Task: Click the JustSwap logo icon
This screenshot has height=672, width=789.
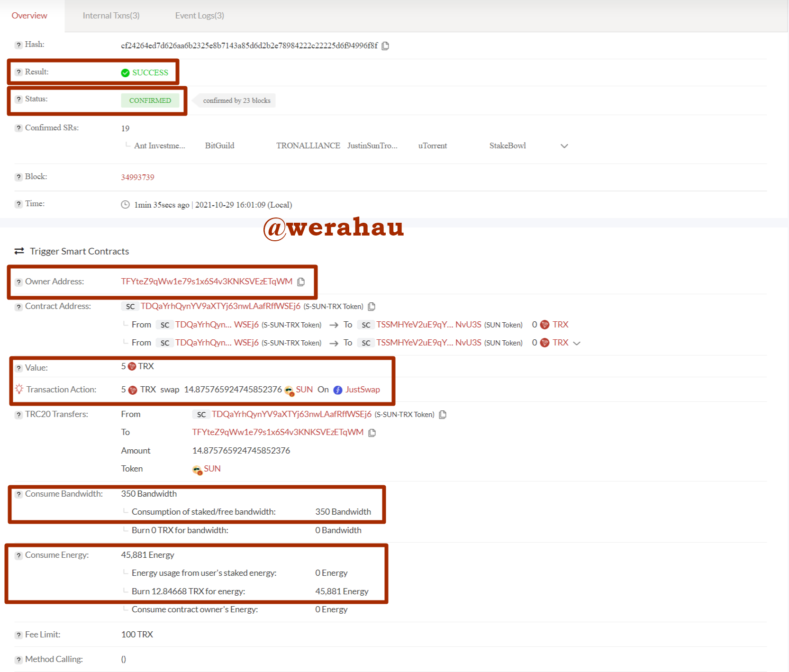Action: point(338,390)
